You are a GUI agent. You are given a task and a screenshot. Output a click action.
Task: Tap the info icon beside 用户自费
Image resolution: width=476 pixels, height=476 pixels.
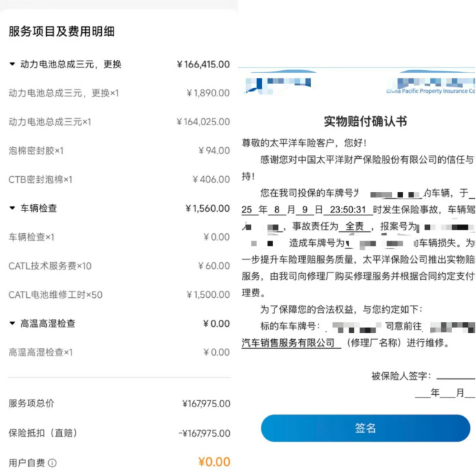click(52, 463)
